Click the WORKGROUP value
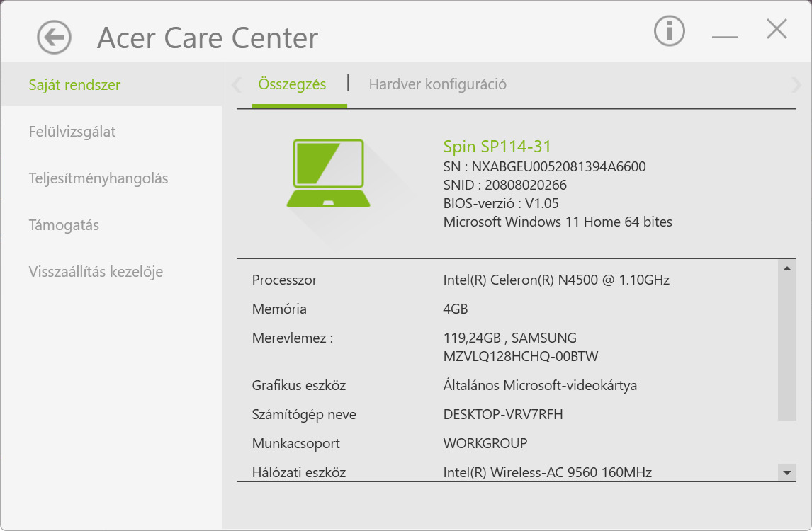This screenshot has height=531, width=812. click(485, 443)
